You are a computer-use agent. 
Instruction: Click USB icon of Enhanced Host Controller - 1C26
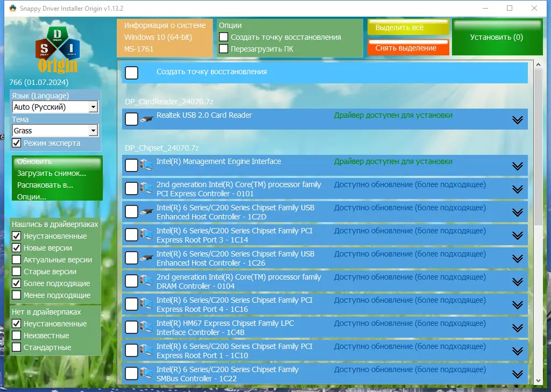pos(146,258)
